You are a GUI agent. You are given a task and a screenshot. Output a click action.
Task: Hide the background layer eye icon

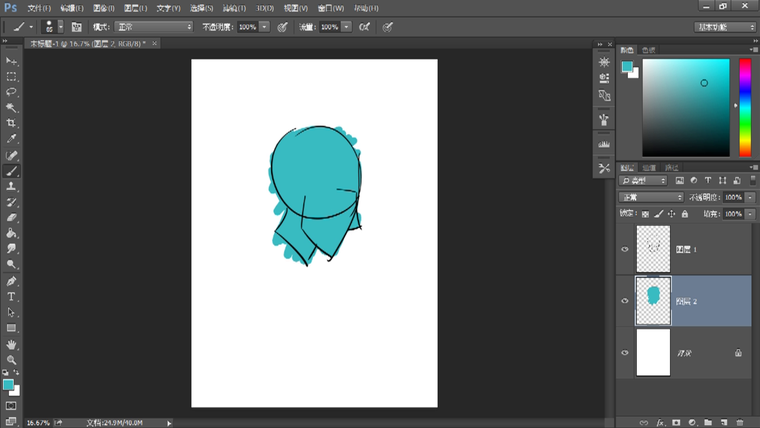[x=625, y=352]
